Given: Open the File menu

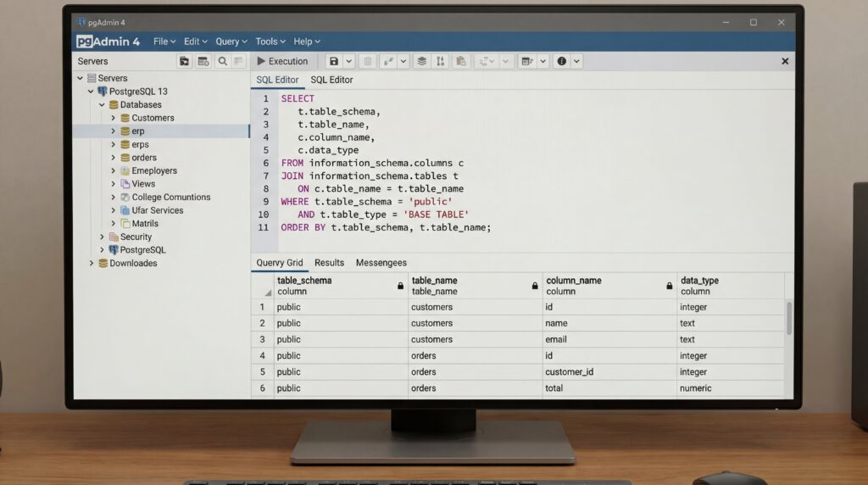Looking at the screenshot, I should pyautogui.click(x=164, y=42).
